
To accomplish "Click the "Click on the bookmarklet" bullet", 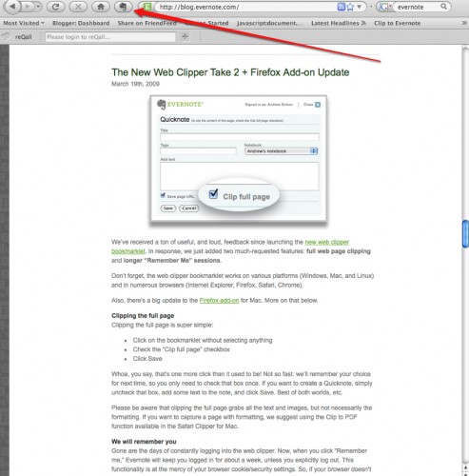I will (203, 340).
